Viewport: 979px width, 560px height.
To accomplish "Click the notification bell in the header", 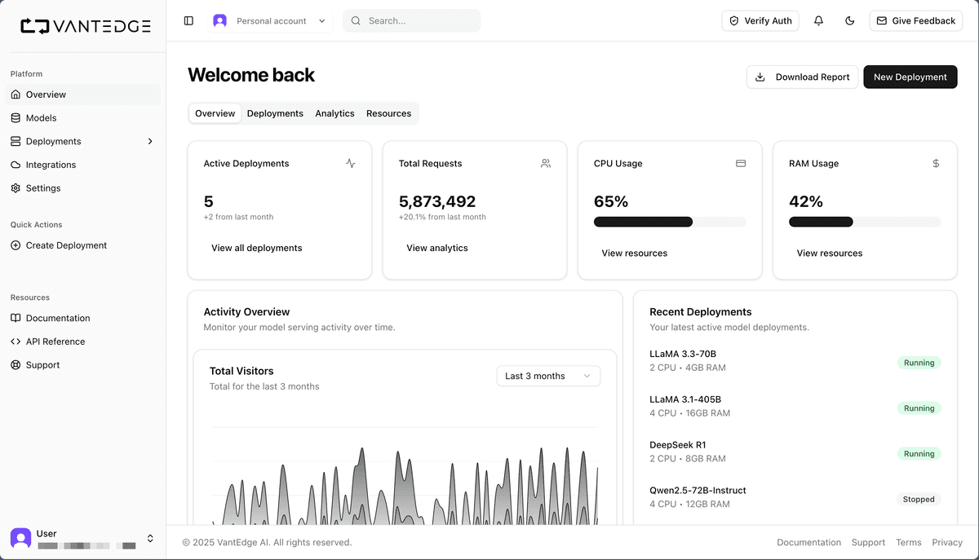I will (x=818, y=20).
